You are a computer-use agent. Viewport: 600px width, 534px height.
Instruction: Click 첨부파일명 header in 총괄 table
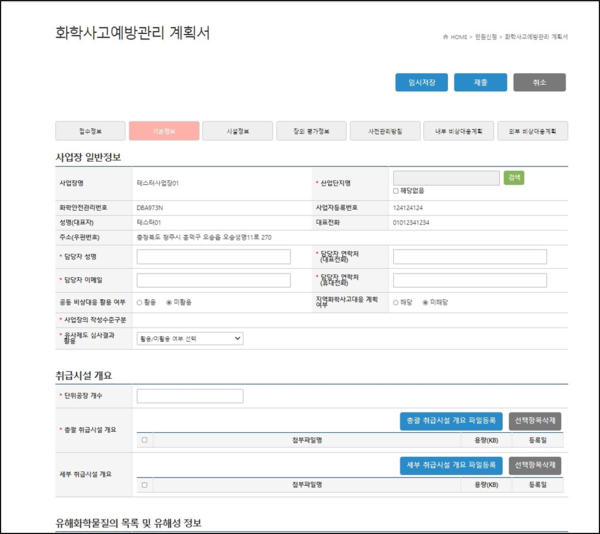307,440
